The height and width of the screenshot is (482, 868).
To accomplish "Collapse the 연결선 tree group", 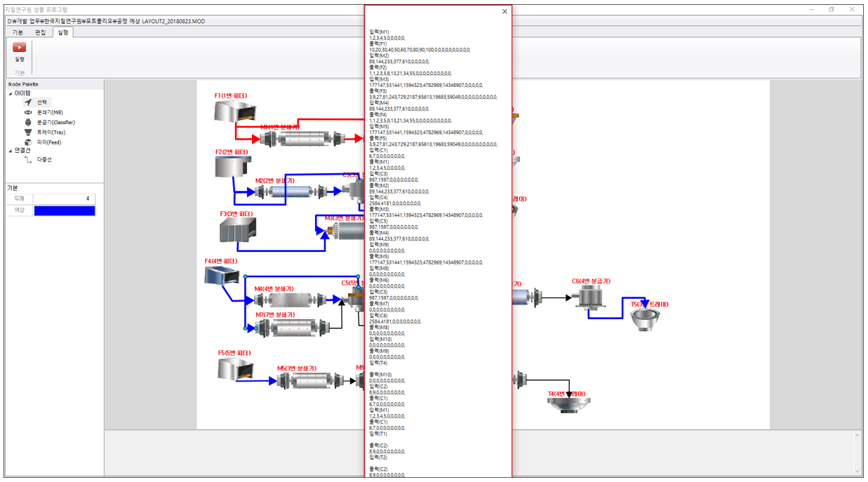I will 11,150.
